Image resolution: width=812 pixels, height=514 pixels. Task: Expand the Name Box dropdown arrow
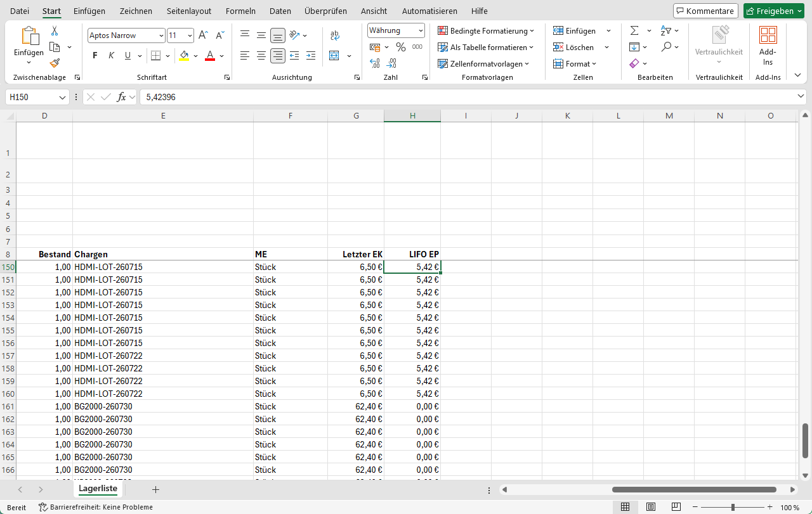(62, 98)
